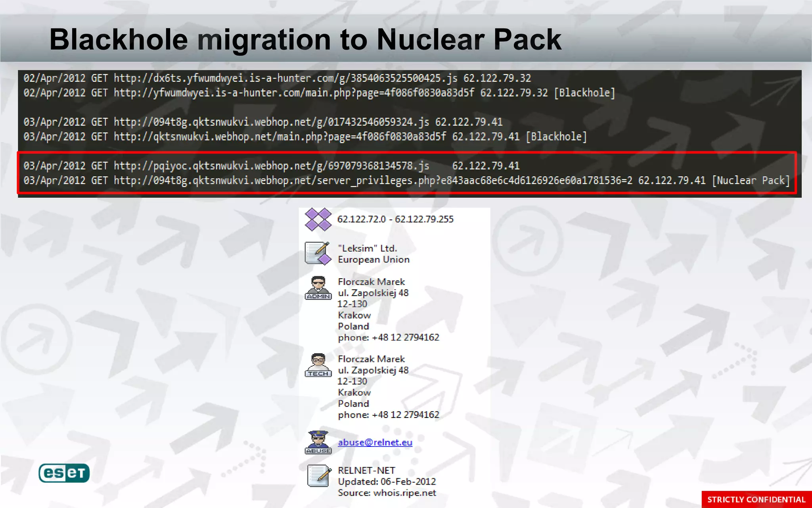Click Krakow in the TECH address
The width and height of the screenshot is (812, 508).
(x=354, y=393)
